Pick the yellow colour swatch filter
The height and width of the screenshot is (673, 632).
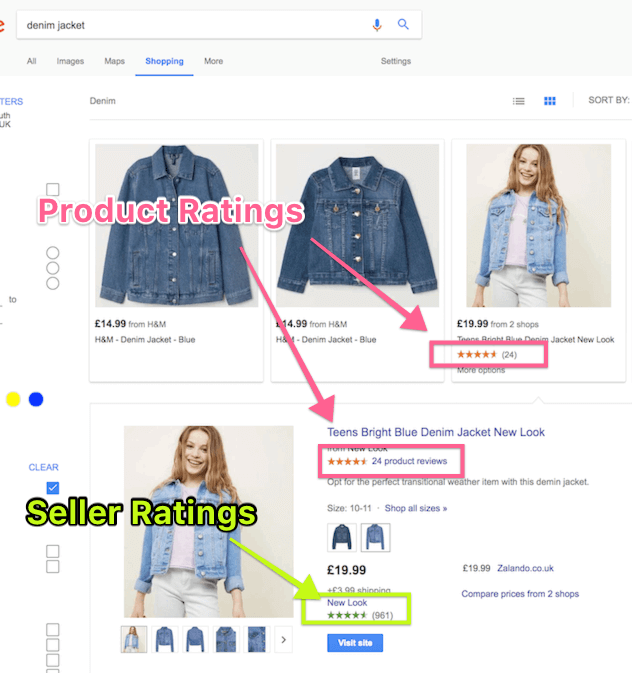click(13, 399)
